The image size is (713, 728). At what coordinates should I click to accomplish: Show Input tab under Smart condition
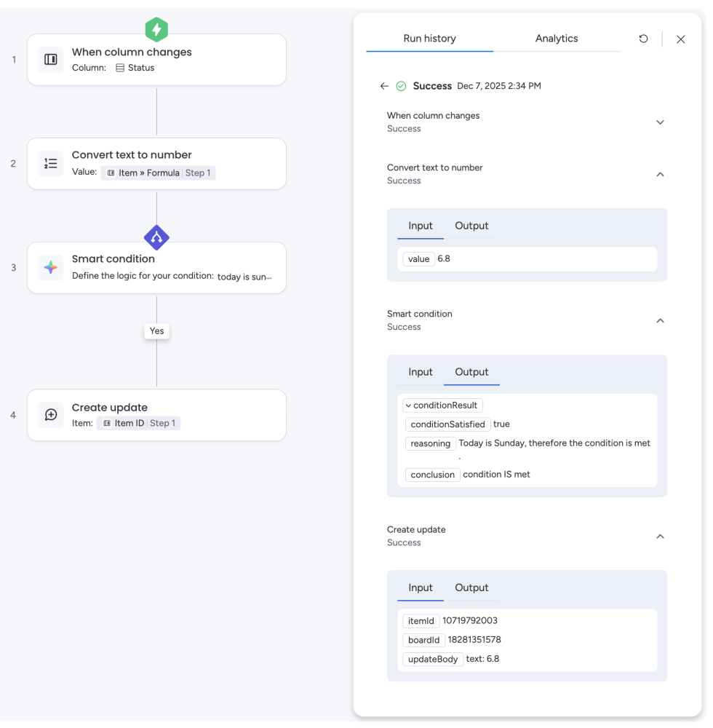[421, 372]
